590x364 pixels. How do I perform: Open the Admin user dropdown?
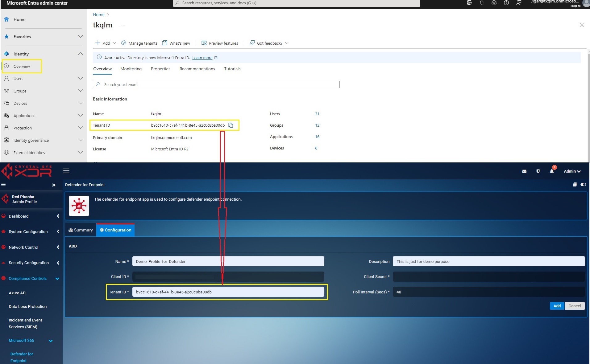coord(572,171)
